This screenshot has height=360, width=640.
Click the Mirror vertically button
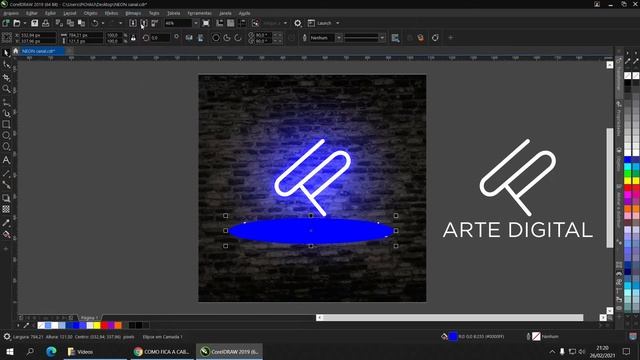(x=200, y=38)
